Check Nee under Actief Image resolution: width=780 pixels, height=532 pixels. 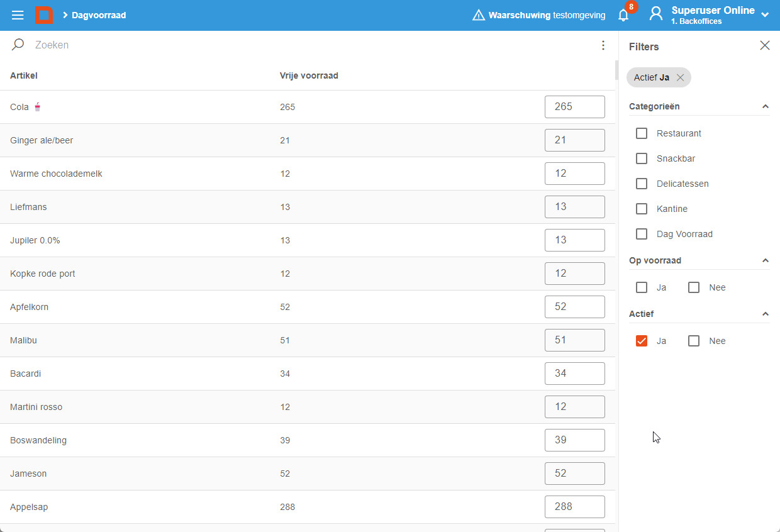(x=694, y=341)
